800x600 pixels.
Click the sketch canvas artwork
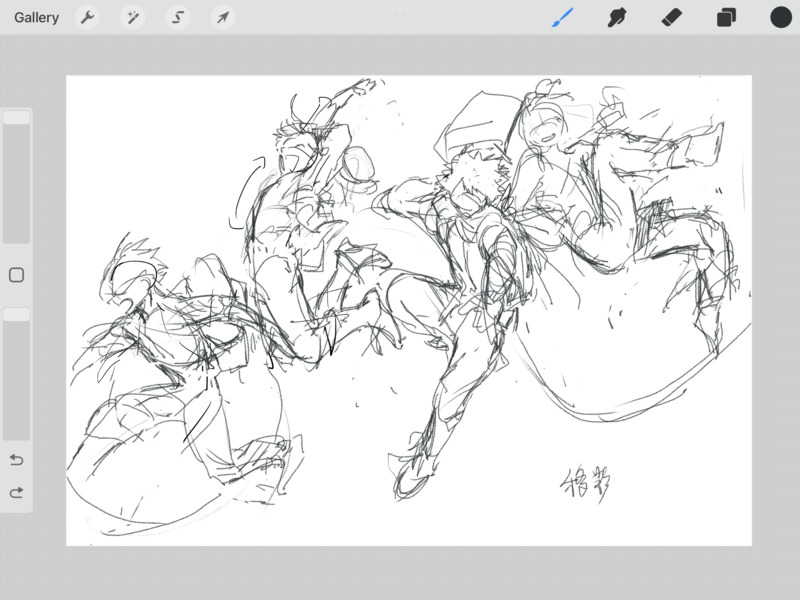(409, 310)
